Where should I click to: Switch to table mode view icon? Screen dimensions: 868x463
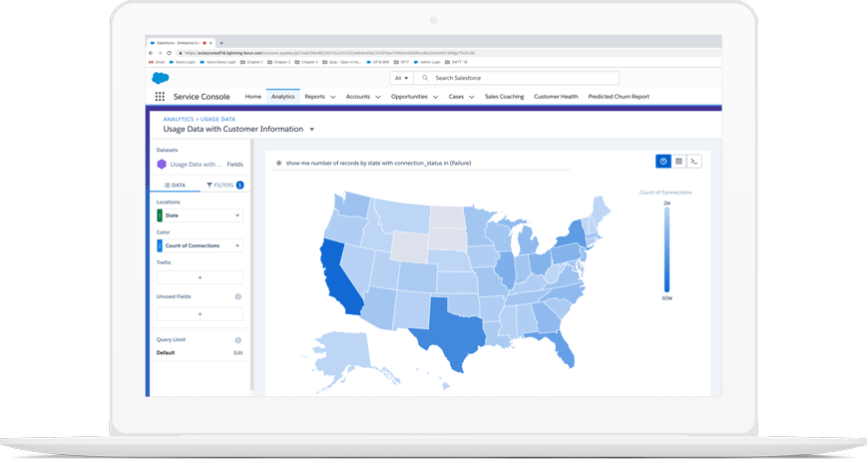678,161
